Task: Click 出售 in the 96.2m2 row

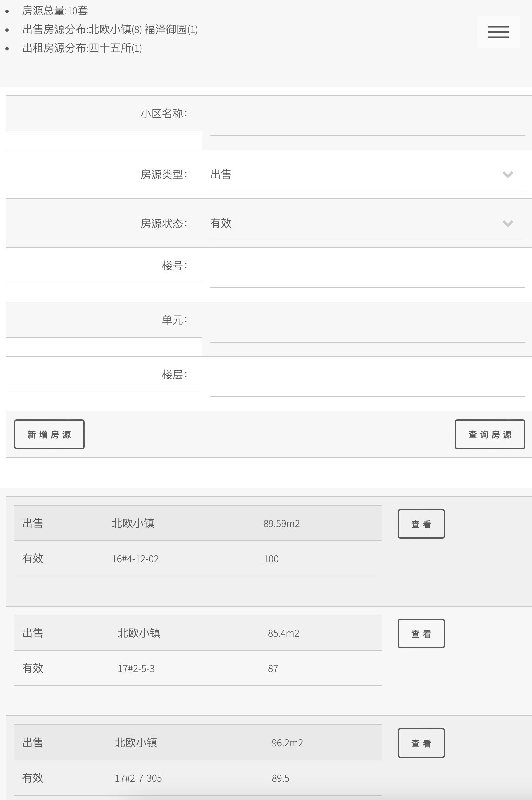Action: point(32,742)
